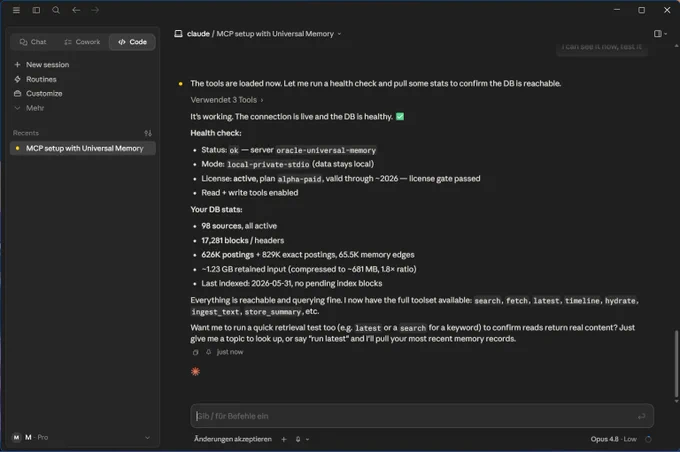Click the bell icon beside just now
Viewport: 680px width, 452px height.
click(x=209, y=352)
